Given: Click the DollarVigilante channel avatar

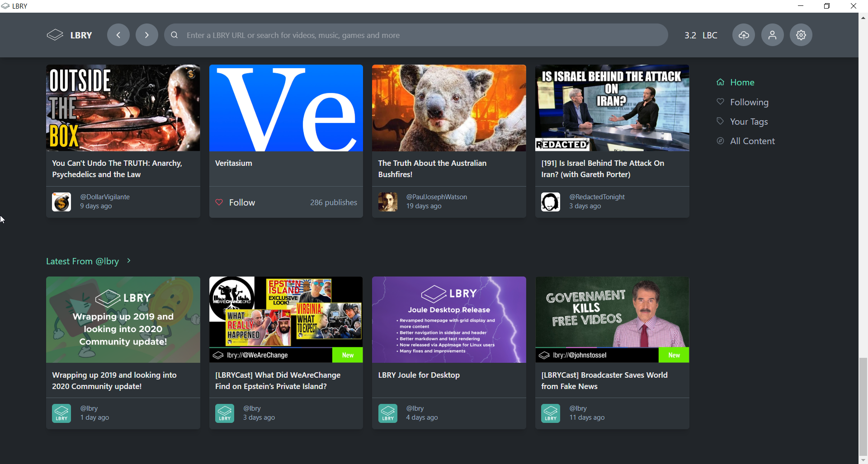Looking at the screenshot, I should click(x=61, y=202).
